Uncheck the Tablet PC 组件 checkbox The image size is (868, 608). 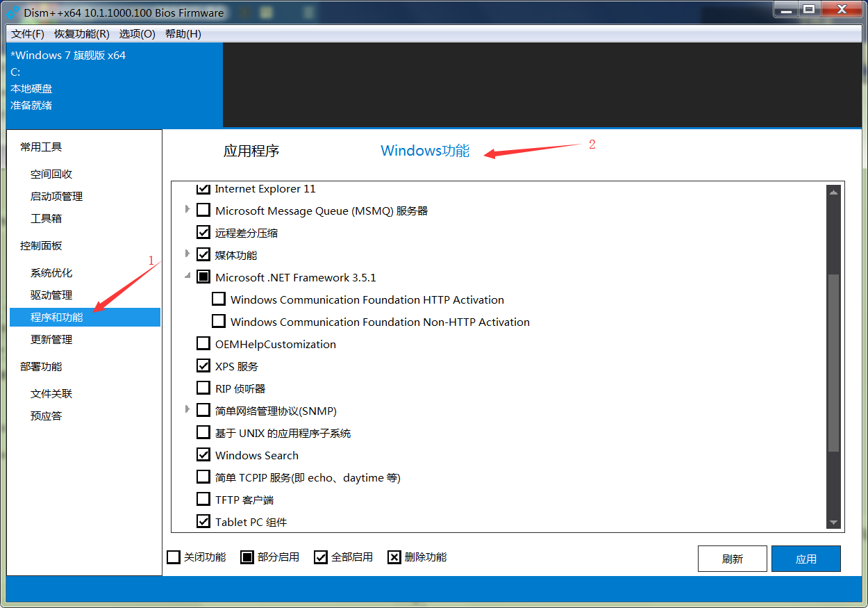point(203,522)
